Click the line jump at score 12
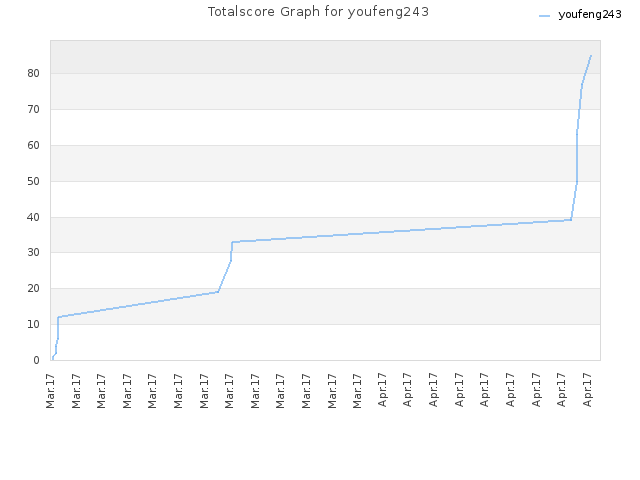Screen dimensions: 640x480 pos(58,317)
